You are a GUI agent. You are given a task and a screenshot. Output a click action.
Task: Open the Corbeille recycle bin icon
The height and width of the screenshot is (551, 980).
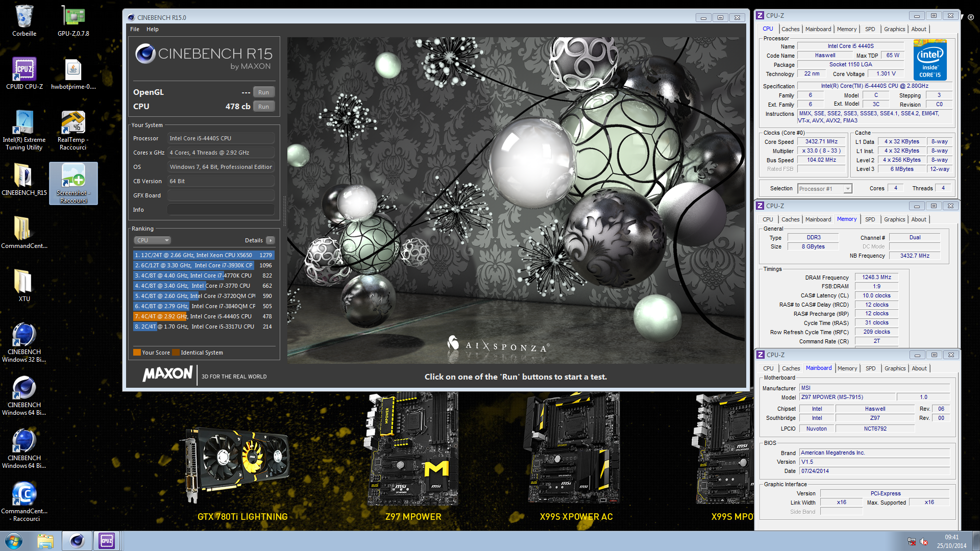(x=24, y=20)
